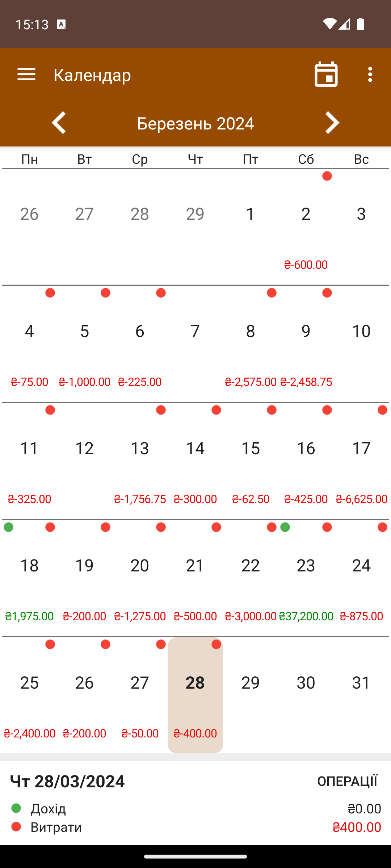Tap the go-to-today calendar icon

point(326,75)
